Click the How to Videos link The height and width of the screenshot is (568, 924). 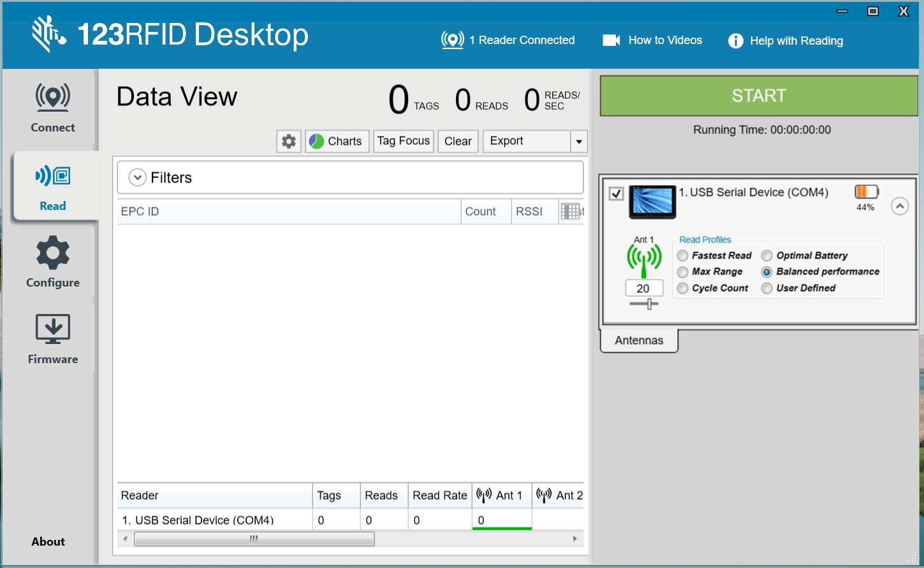[x=665, y=40]
